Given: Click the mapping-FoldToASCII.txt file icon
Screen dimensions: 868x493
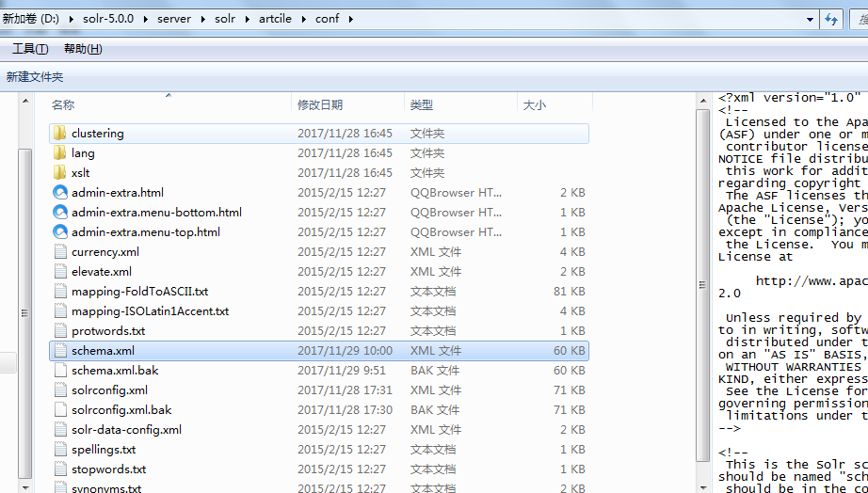Looking at the screenshot, I should tap(60, 292).
